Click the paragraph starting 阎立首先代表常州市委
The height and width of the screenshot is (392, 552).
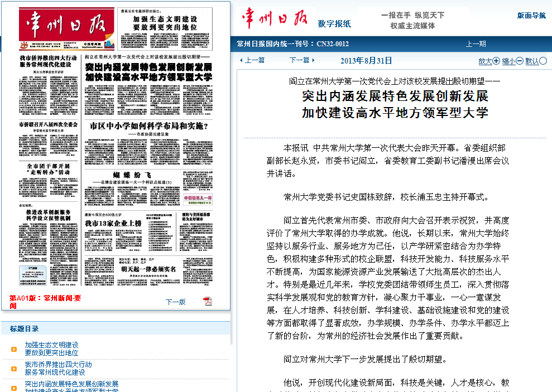click(x=388, y=278)
